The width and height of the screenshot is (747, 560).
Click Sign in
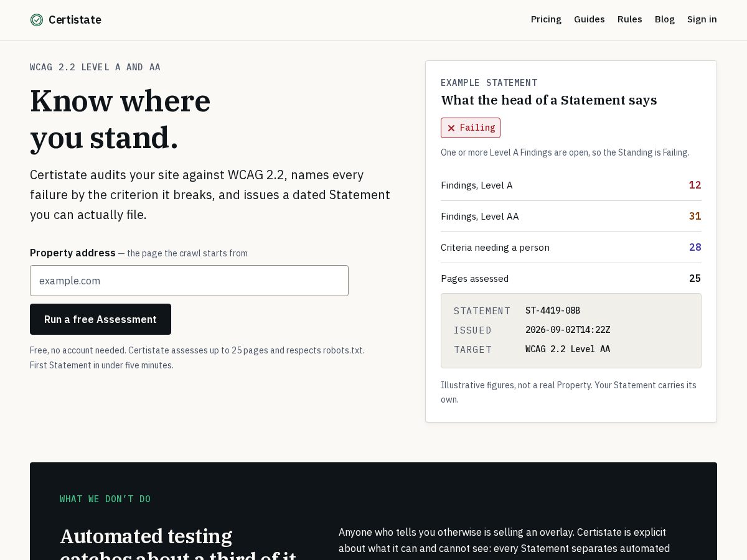tap(702, 19)
